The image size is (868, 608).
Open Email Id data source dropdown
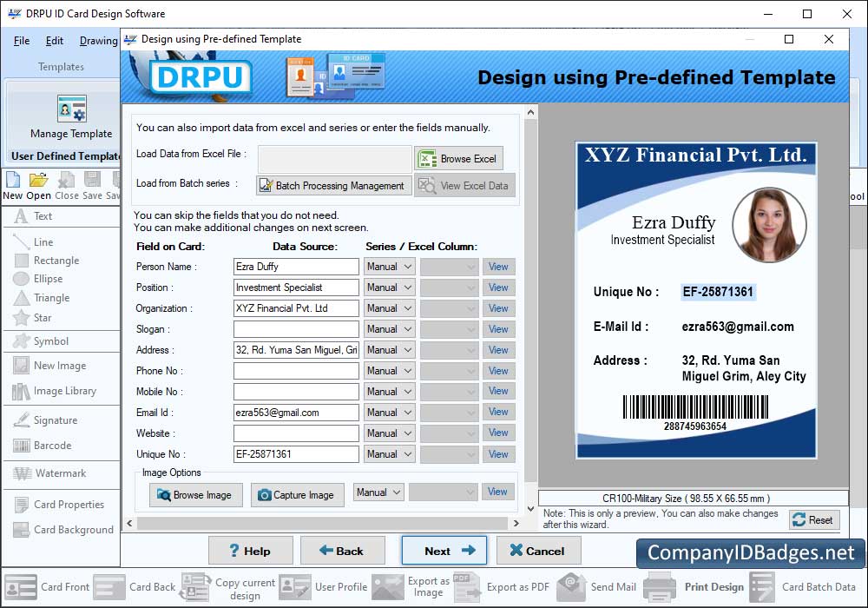pos(389,413)
